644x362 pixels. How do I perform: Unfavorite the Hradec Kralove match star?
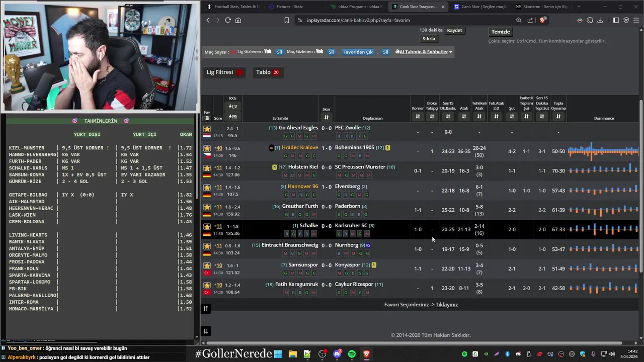tap(207, 148)
